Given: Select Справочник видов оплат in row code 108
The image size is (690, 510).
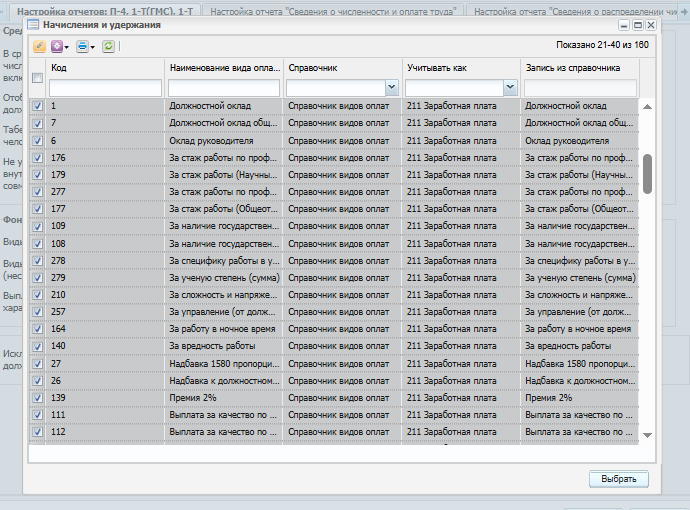Looking at the screenshot, I should (342, 243).
